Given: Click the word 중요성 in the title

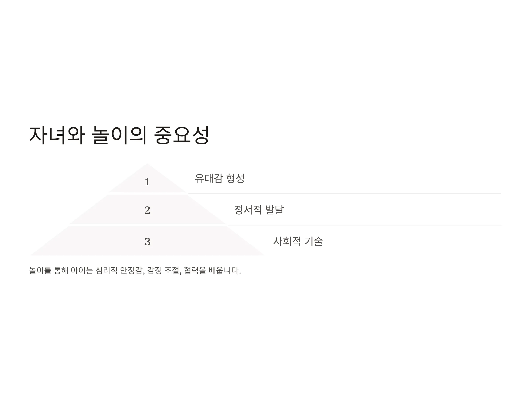Looking at the screenshot, I should (182, 135).
